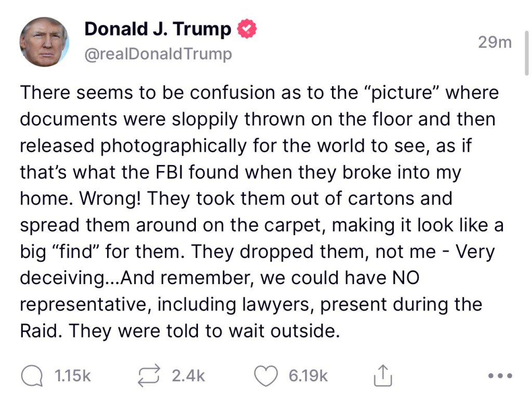The width and height of the screenshot is (532, 400).
Task: Like the post with the heart icon
Action: click(x=267, y=376)
